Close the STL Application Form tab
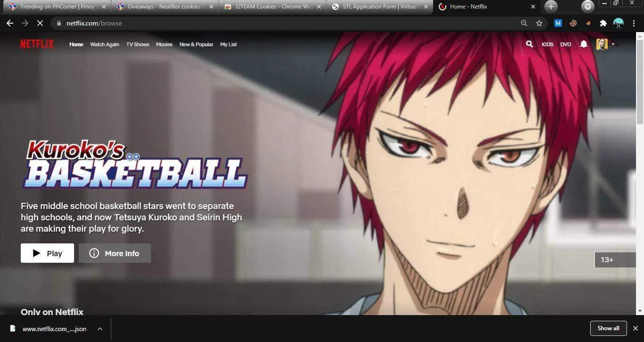Image resolution: width=644 pixels, height=342 pixels. click(426, 7)
